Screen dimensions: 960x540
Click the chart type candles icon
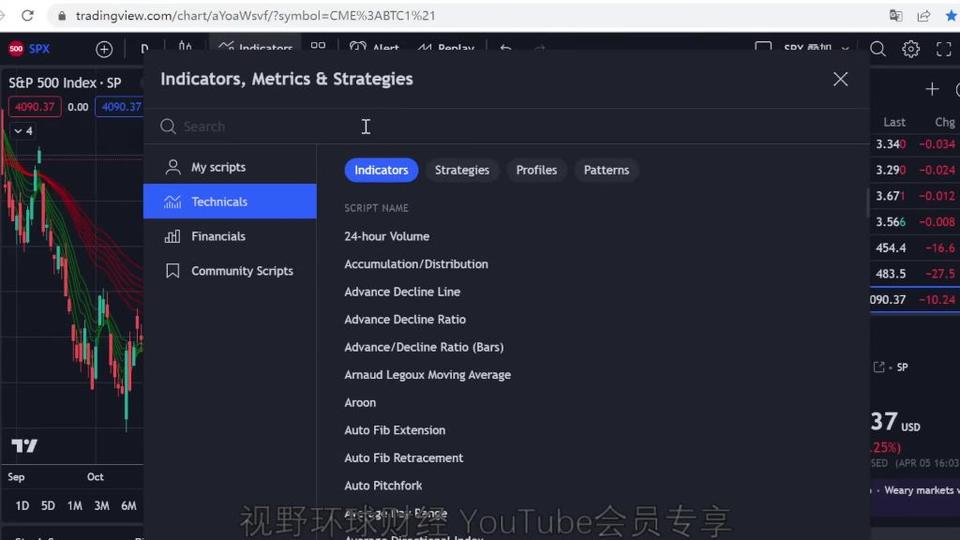pos(185,48)
